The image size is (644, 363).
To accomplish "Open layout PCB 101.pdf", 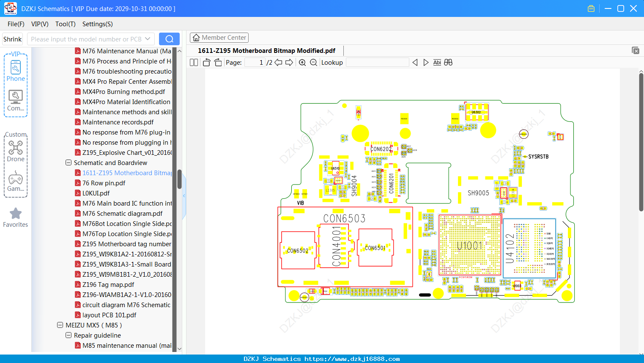I will [110, 315].
